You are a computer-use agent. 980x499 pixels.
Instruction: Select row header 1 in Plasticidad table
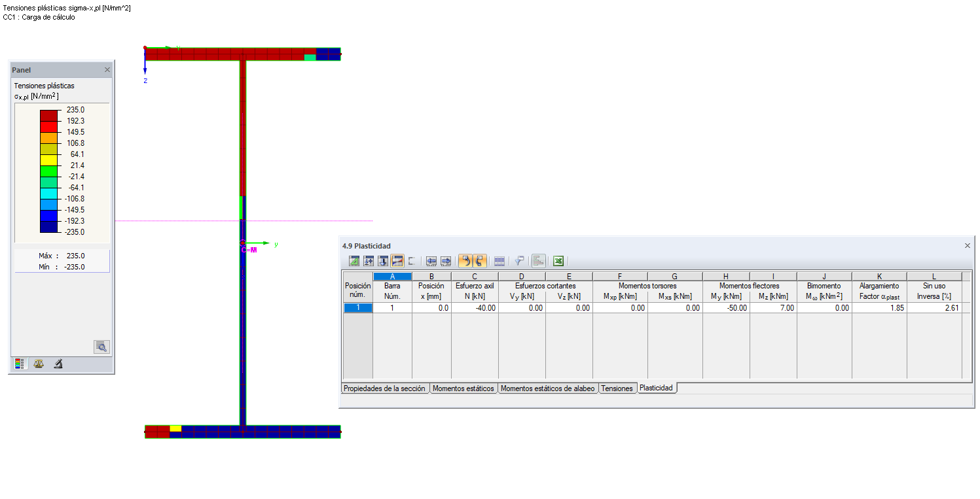coord(358,308)
